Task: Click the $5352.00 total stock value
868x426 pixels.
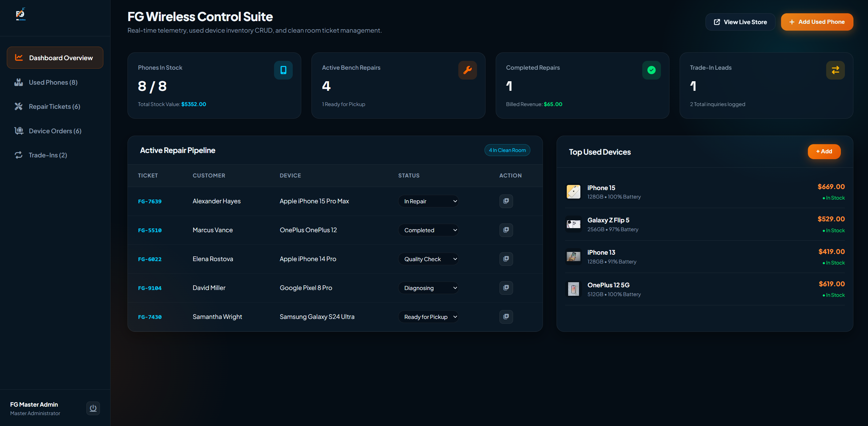Action: [x=193, y=104]
